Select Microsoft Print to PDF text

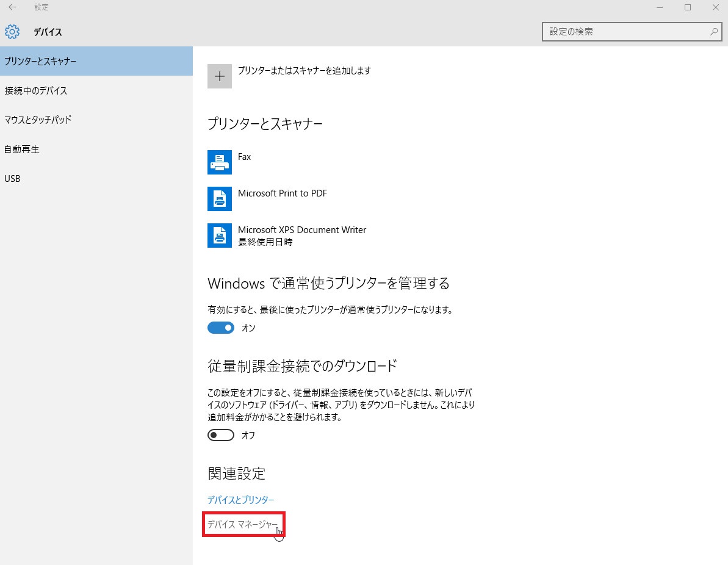click(x=283, y=193)
